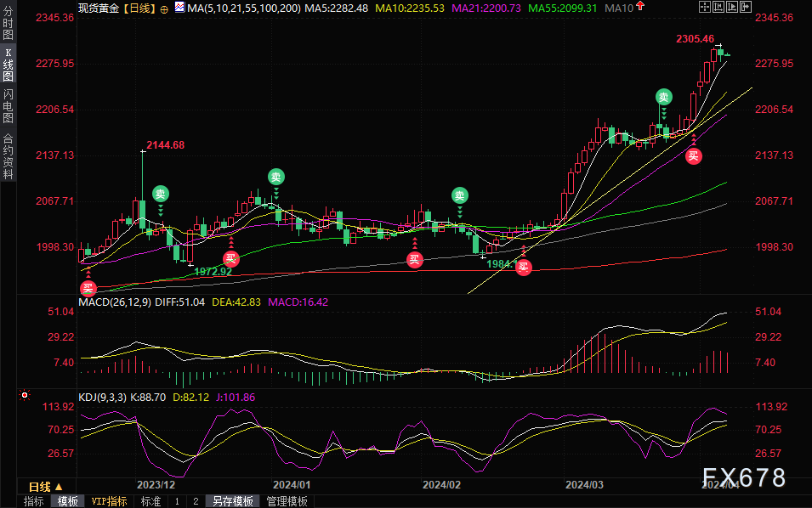Click the MA indicator chart icon

[178, 7]
